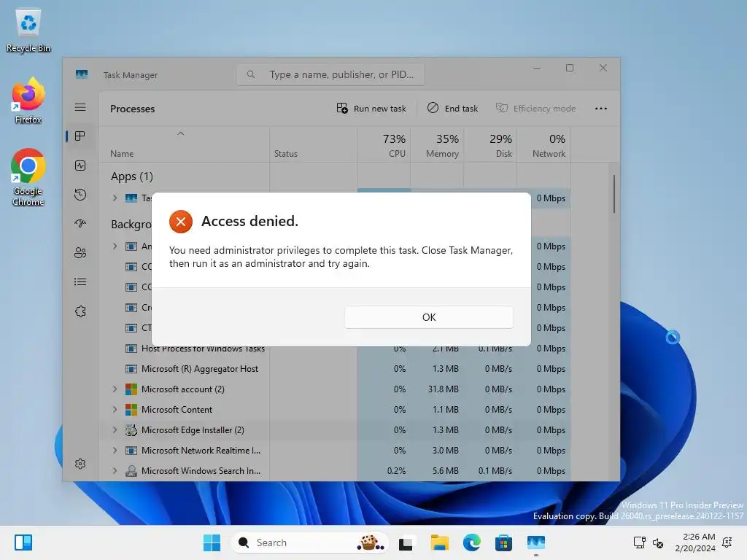Expand the Microsoft Windows Search row
Viewport: 747px width, 560px height.
pyautogui.click(x=115, y=471)
